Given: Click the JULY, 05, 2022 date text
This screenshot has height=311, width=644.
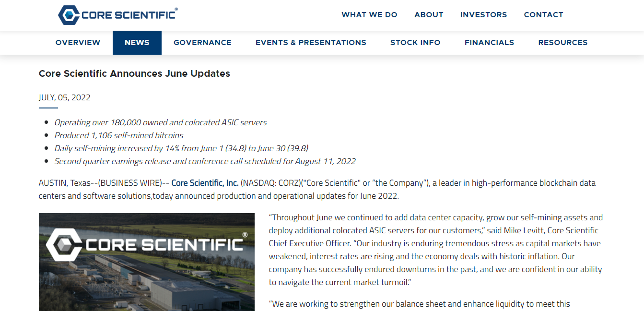Looking at the screenshot, I should (x=65, y=97).
